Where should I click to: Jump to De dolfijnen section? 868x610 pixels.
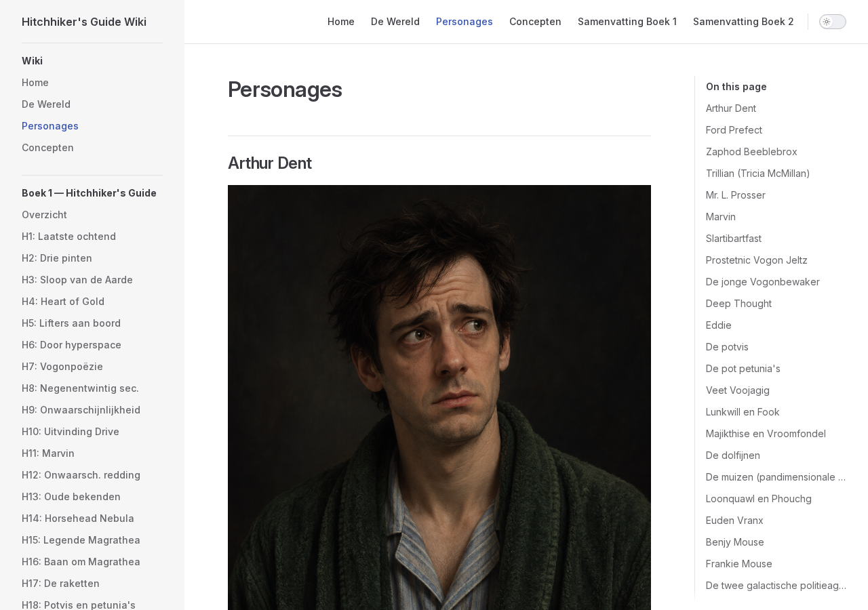click(733, 455)
